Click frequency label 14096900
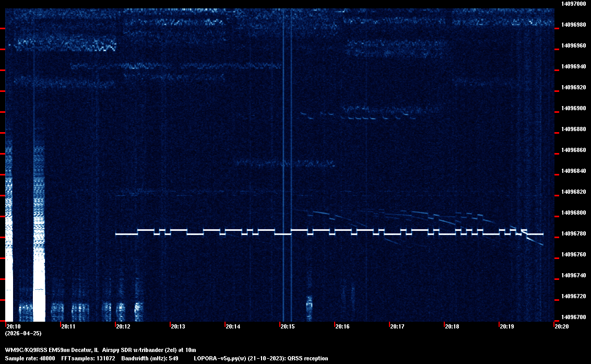This screenshot has height=364, width=591. click(x=574, y=108)
